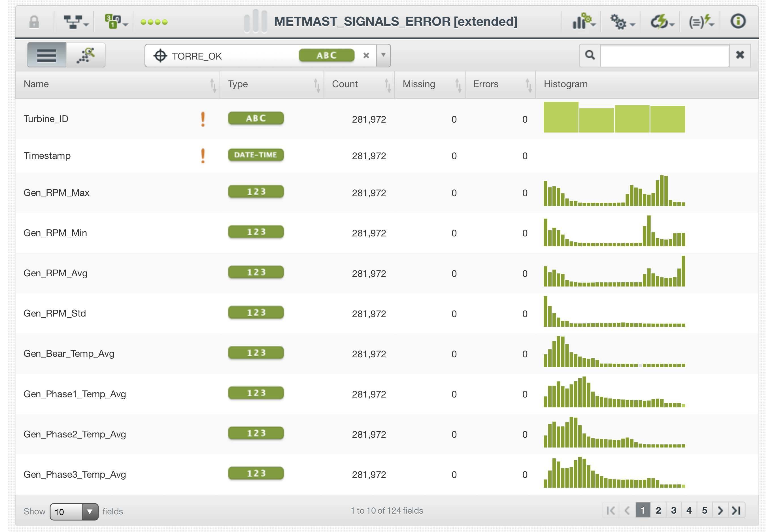Viewport: 774px width, 532px height.
Task: Click the lock privacy icon
Action: [34, 22]
